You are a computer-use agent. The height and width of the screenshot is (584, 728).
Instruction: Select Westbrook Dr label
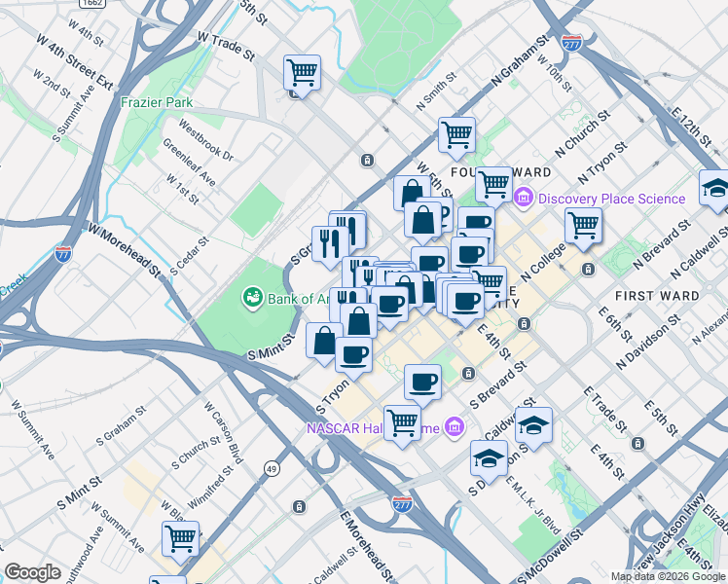coord(205,140)
